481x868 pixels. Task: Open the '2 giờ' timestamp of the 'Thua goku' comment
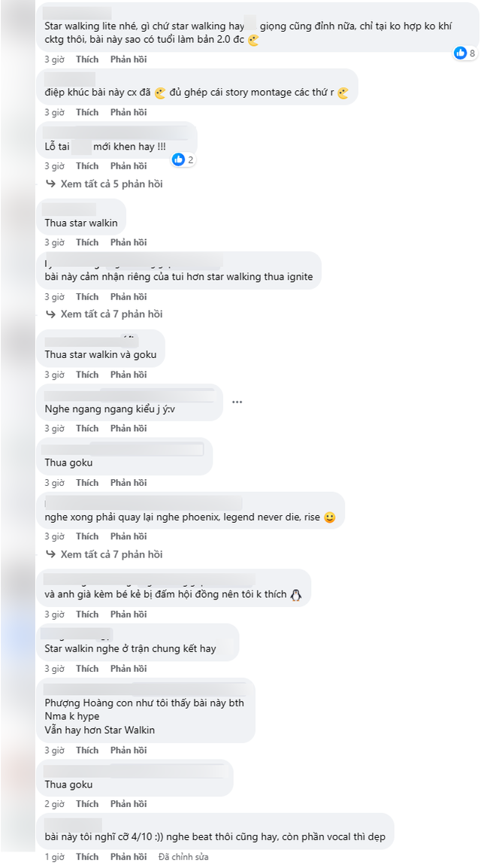[x=54, y=804]
